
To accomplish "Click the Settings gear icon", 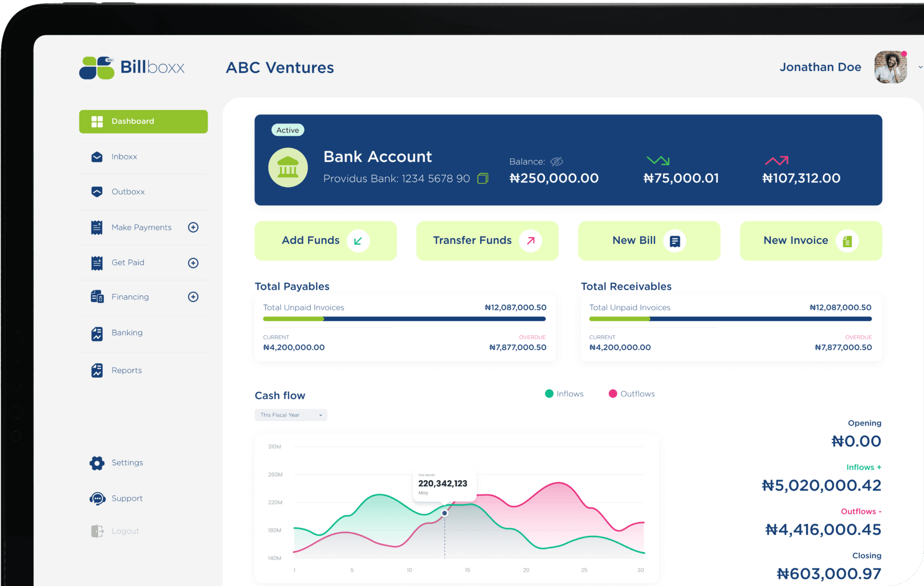I will 97,463.
